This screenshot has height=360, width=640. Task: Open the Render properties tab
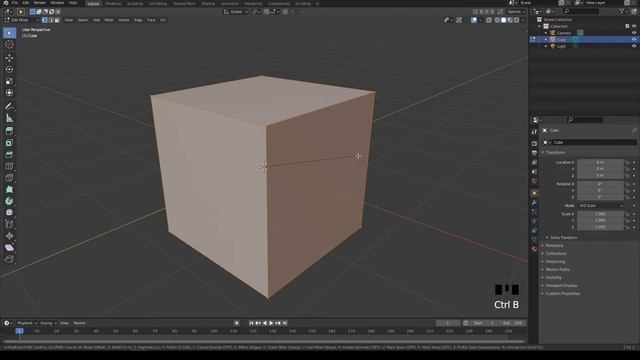(x=534, y=144)
